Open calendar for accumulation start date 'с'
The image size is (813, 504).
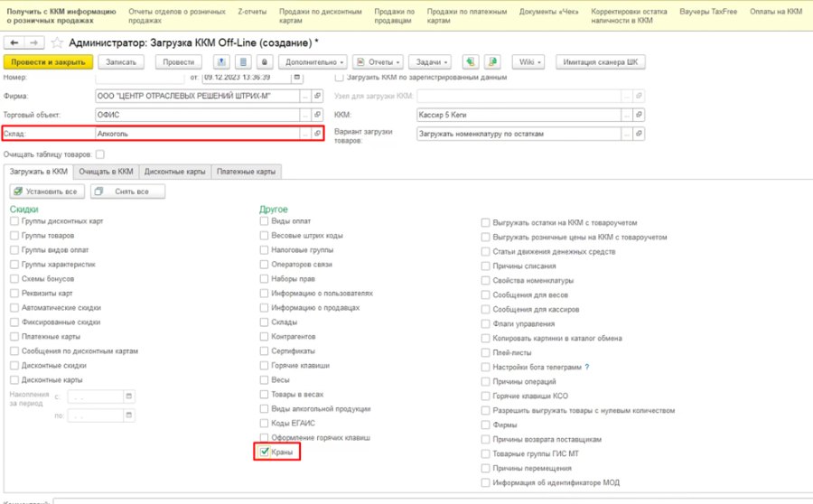pos(129,397)
